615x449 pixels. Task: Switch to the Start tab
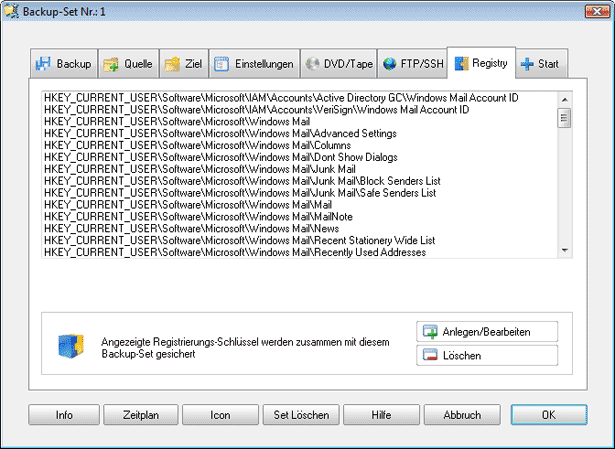542,64
